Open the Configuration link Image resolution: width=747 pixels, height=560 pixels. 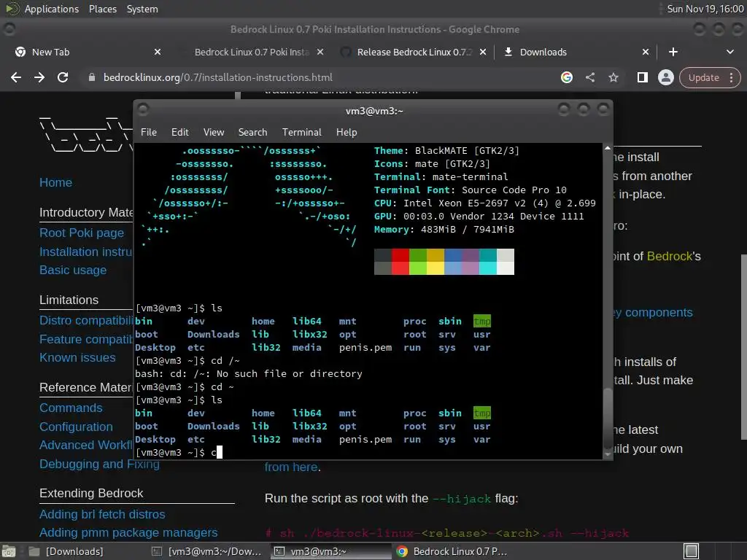76,427
